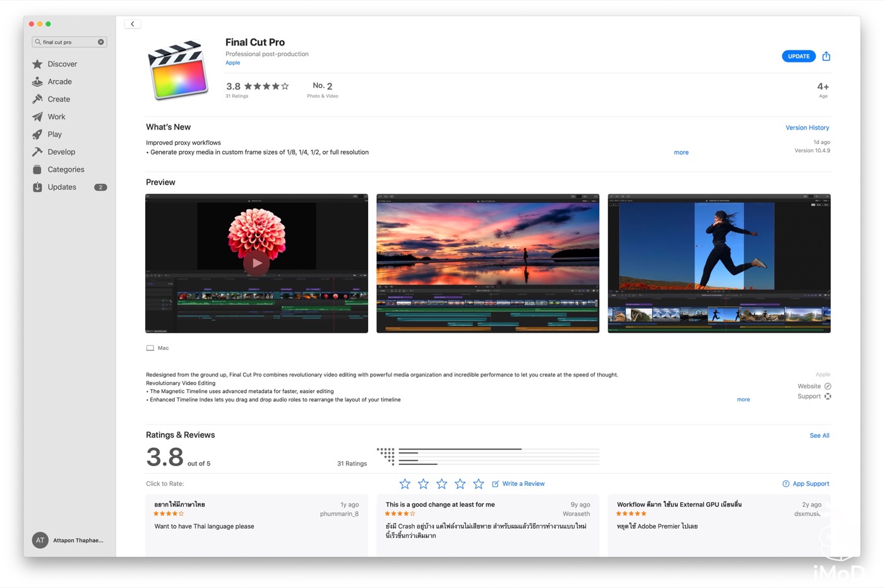884x588 pixels.
Task: Open See All reviews
Action: 819,436
